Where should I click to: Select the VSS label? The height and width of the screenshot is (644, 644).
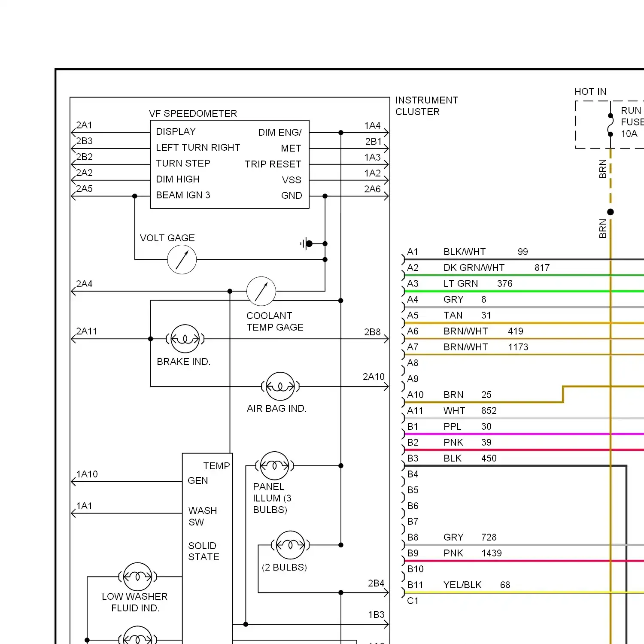292,180
